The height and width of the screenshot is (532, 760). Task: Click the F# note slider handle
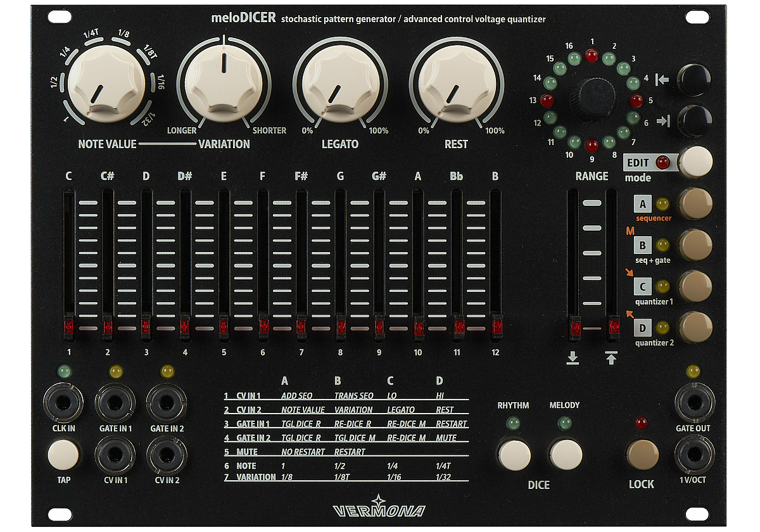302,327
